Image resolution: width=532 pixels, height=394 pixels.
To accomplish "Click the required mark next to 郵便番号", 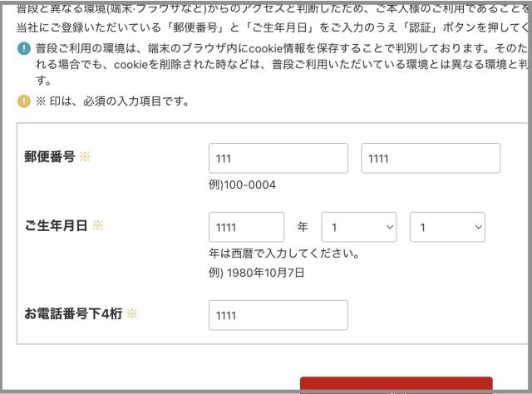I will (x=85, y=157).
